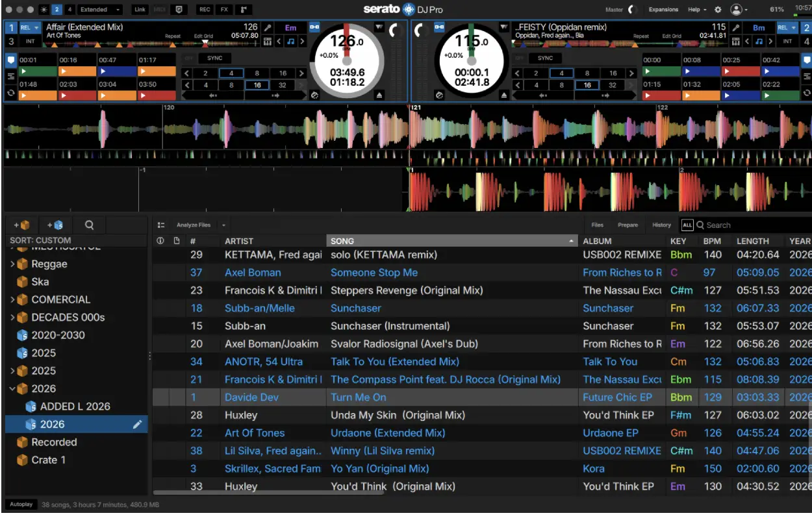812x513 pixels.
Task: Select right deck cue points tab icon
Action: pyautogui.click(x=806, y=60)
